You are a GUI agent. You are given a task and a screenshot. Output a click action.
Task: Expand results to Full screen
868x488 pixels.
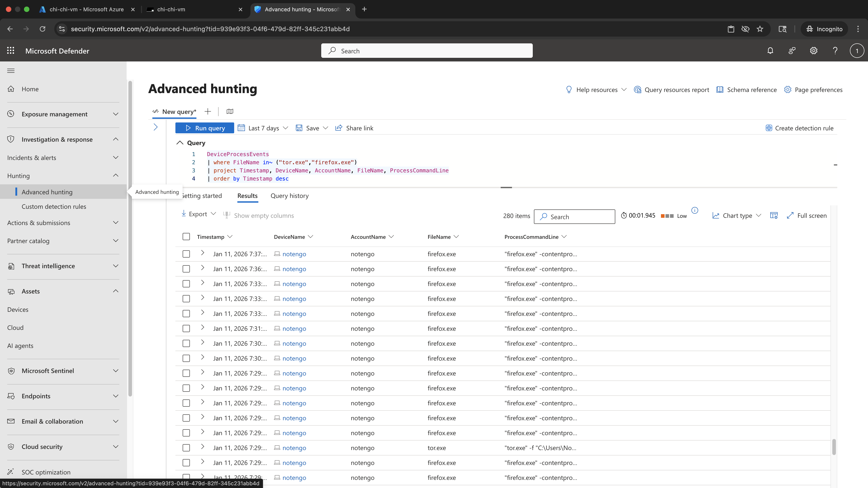pos(806,216)
